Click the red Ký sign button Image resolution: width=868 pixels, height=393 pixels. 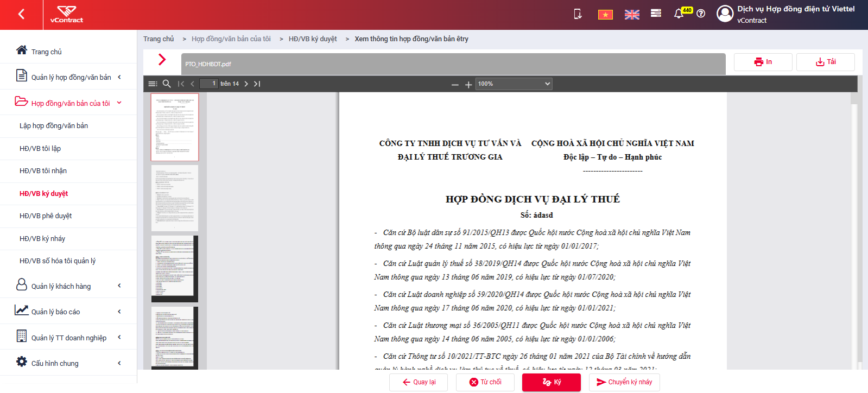pos(552,382)
